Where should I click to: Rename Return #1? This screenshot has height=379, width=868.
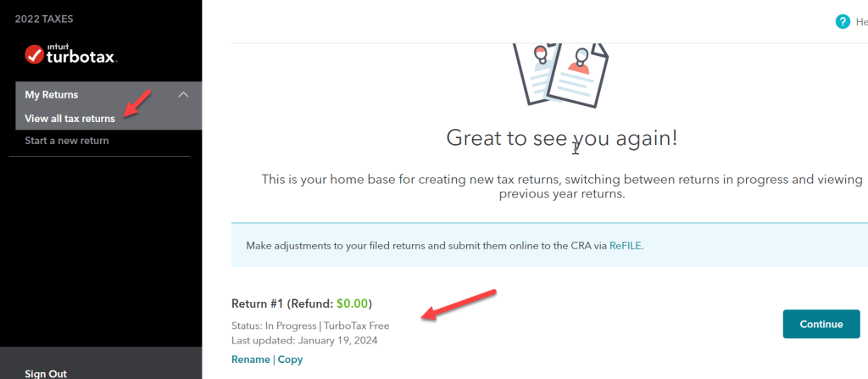(251, 359)
